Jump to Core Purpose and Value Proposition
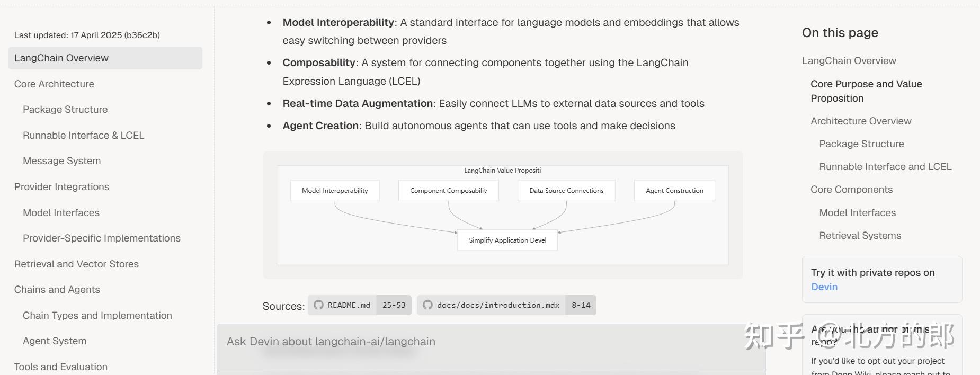The width and height of the screenshot is (980, 375). click(866, 91)
